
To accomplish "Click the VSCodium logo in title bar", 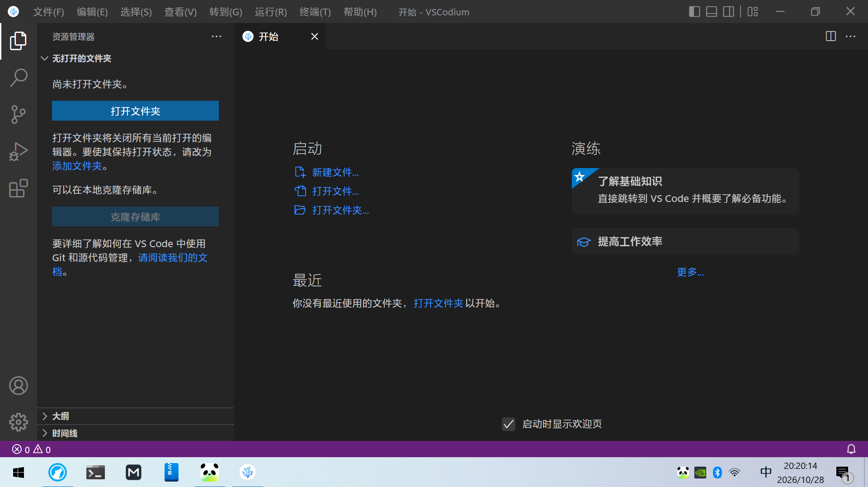I will pos(14,12).
